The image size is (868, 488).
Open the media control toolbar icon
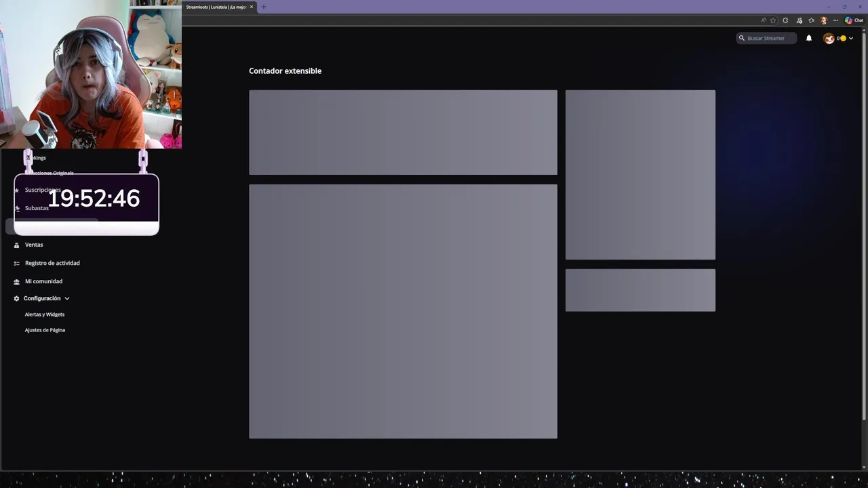800,20
